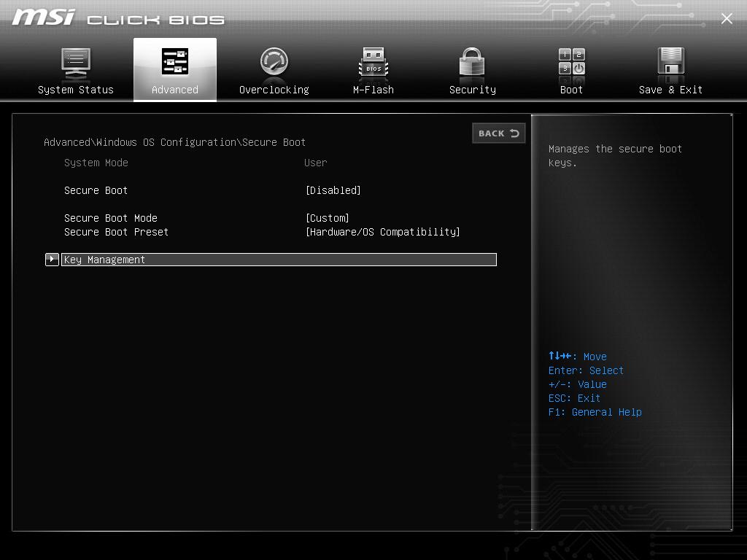Image resolution: width=747 pixels, height=560 pixels.
Task: Open the System Status monitor icon
Action: pyautogui.click(x=76, y=63)
